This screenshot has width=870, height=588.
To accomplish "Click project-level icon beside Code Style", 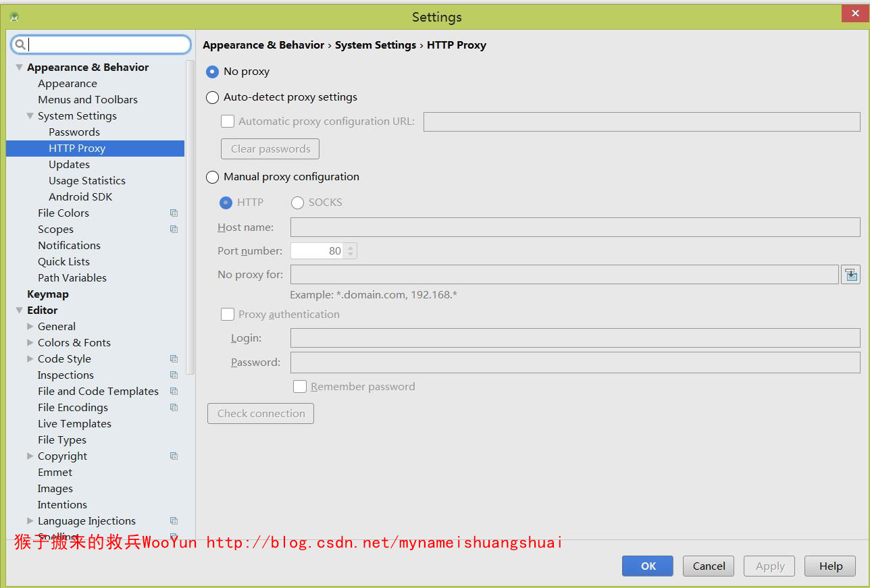I will (x=174, y=359).
